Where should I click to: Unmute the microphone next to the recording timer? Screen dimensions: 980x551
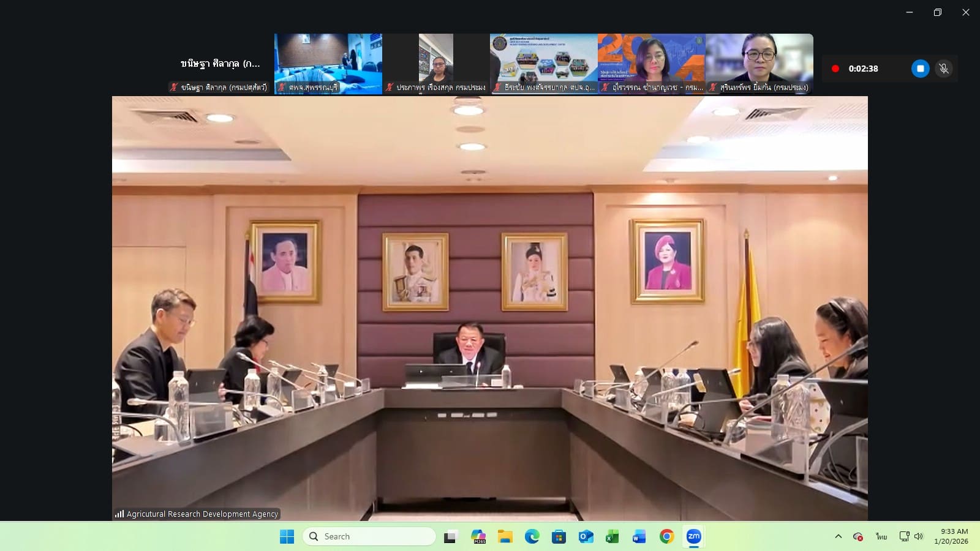coord(944,69)
